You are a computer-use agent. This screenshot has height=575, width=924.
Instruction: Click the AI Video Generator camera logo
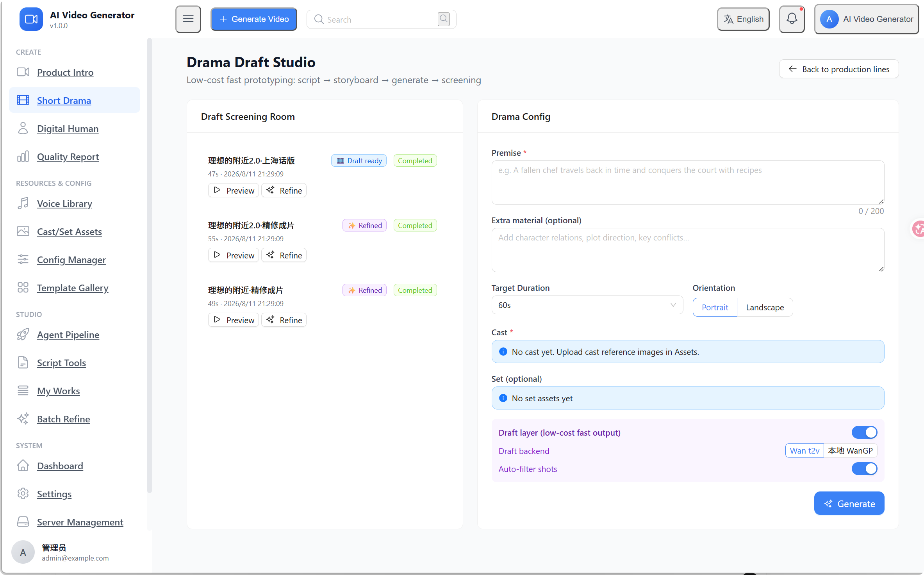point(31,19)
